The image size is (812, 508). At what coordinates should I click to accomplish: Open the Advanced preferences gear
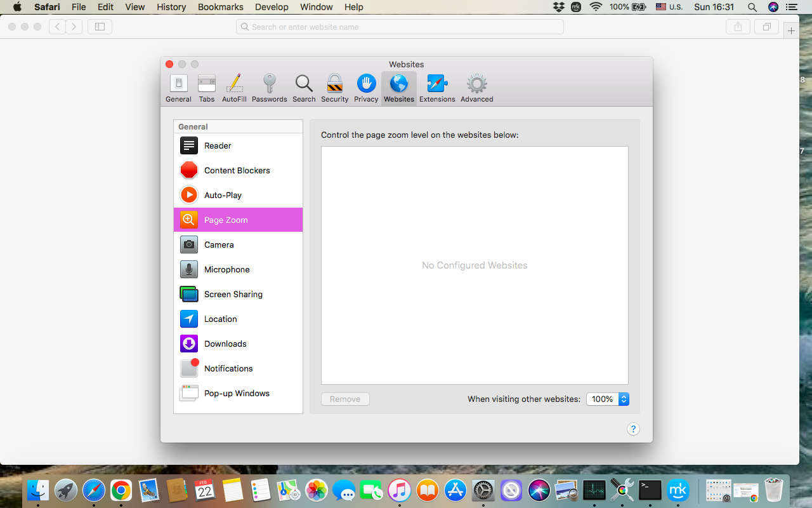point(476,88)
